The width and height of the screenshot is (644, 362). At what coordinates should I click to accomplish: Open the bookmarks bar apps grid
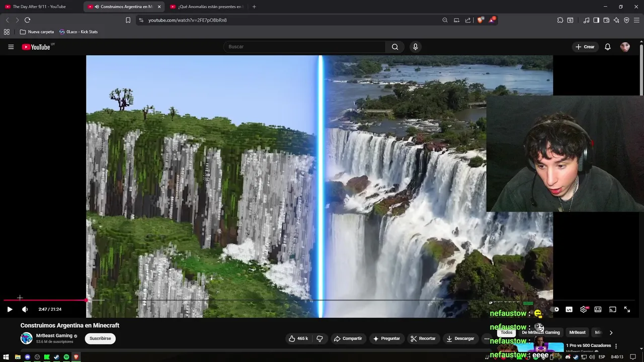coord(7,32)
